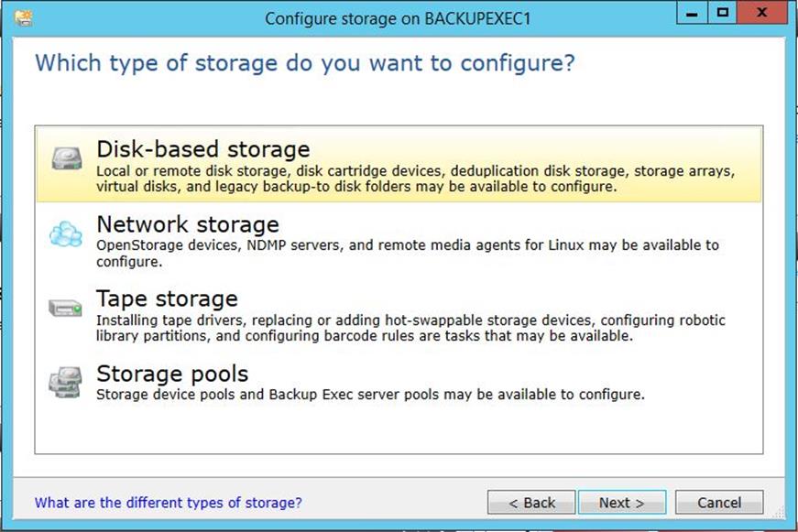798x532 pixels.
Task: Select the Network storage cloud icon
Action: click(66, 234)
